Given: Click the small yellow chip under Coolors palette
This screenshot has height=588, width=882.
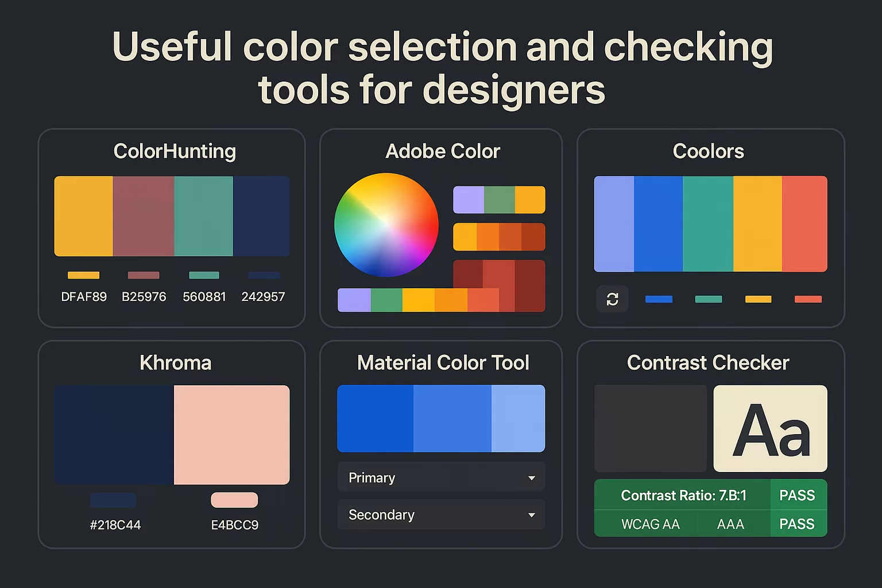Looking at the screenshot, I should coord(758,299).
